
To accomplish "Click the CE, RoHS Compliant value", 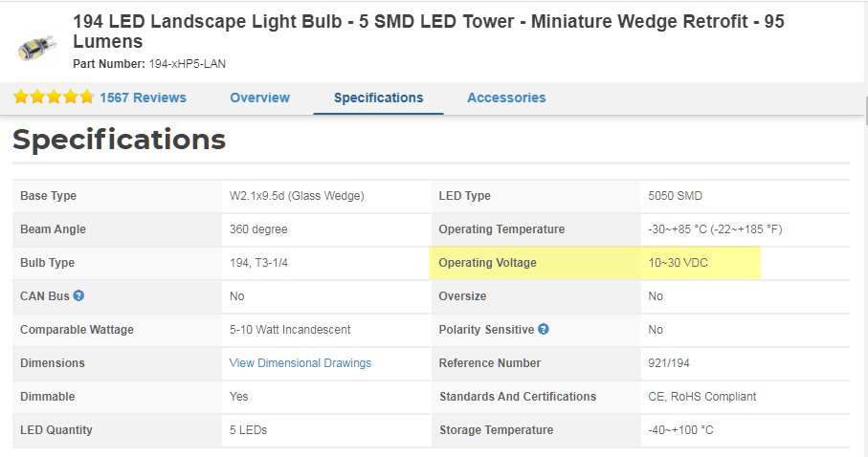I will [x=701, y=397].
